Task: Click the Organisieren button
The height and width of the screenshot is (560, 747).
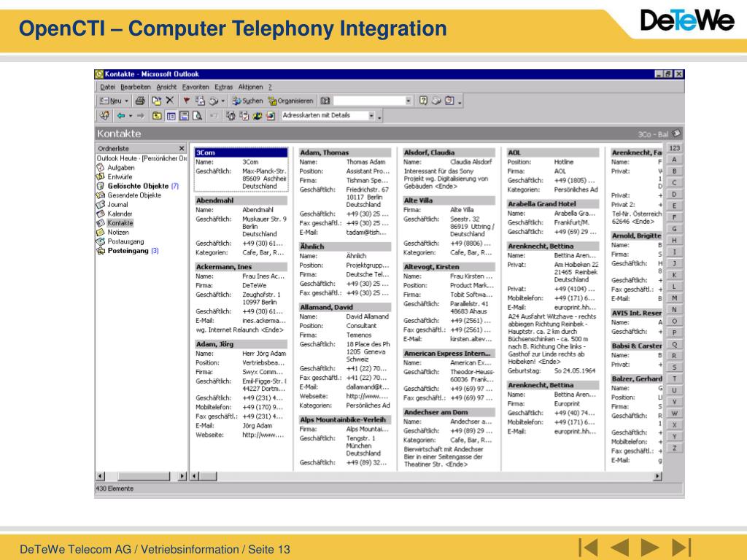Action: coord(290,101)
